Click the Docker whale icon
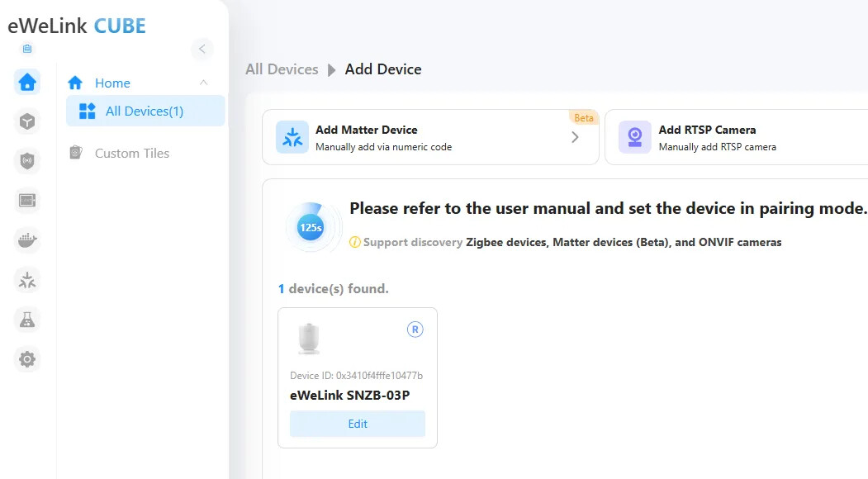Screen dimensions: 868x479 point(27,240)
